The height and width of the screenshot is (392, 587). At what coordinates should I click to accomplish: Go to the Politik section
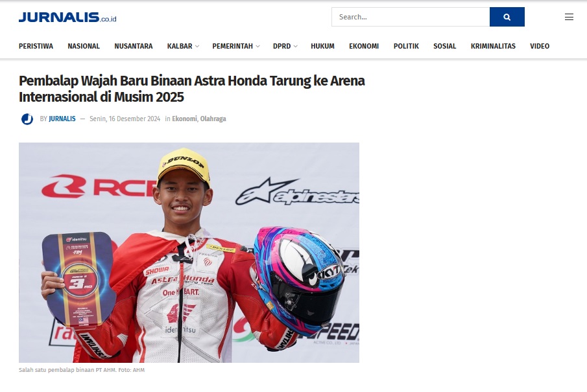[406, 46]
